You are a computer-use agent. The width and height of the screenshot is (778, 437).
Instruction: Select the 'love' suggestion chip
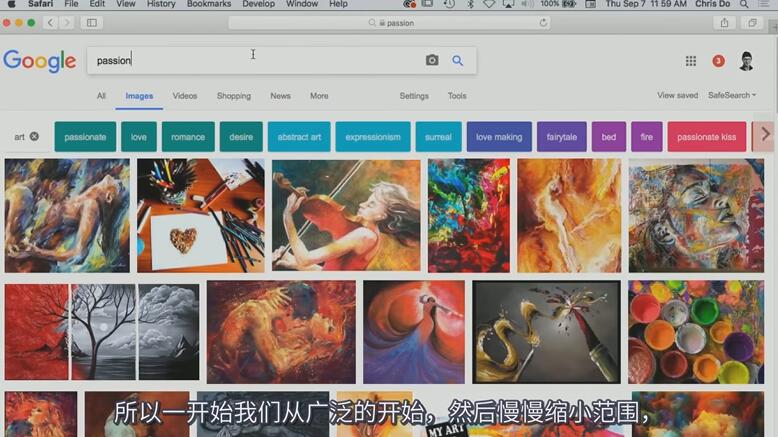(x=139, y=136)
